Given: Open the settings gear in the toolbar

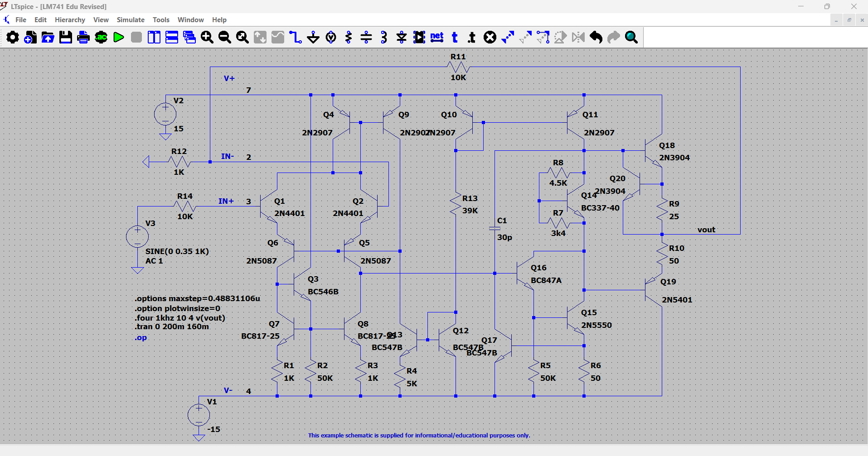Looking at the screenshot, I should [x=13, y=37].
